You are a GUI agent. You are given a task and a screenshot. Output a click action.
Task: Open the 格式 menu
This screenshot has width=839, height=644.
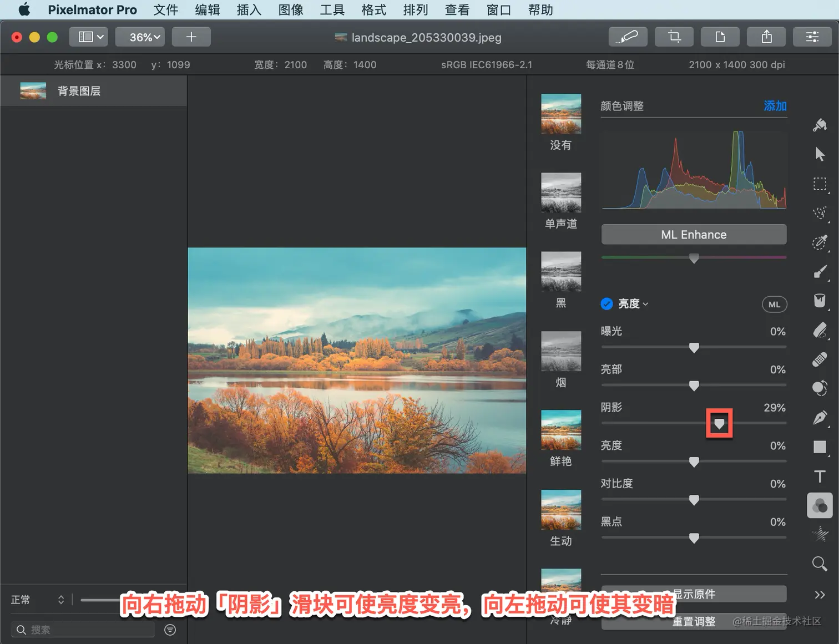point(374,9)
